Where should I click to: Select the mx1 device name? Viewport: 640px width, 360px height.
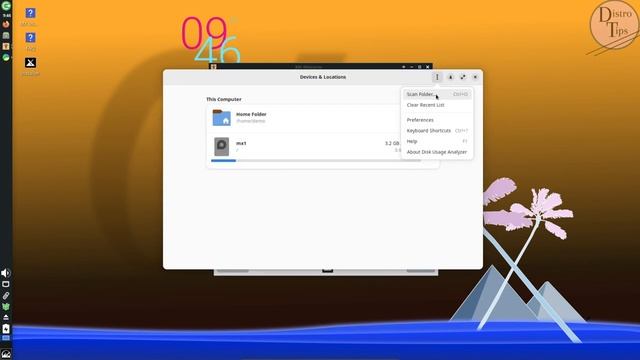click(x=241, y=143)
